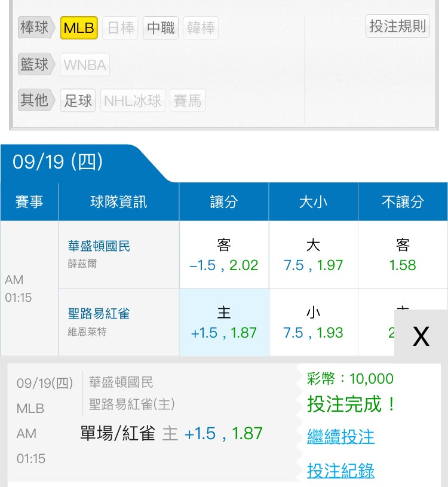
Task: Close the bet slip with X button
Action: (421, 336)
